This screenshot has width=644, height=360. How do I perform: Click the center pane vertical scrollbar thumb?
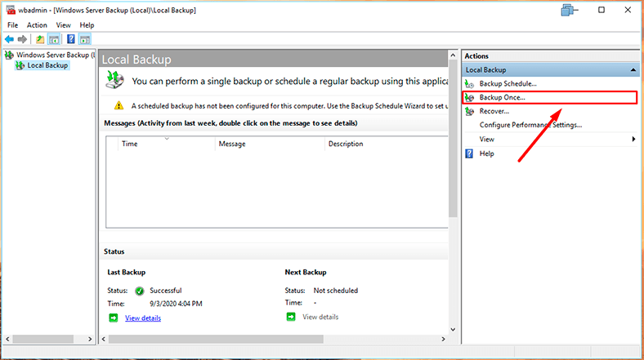[x=453, y=138]
